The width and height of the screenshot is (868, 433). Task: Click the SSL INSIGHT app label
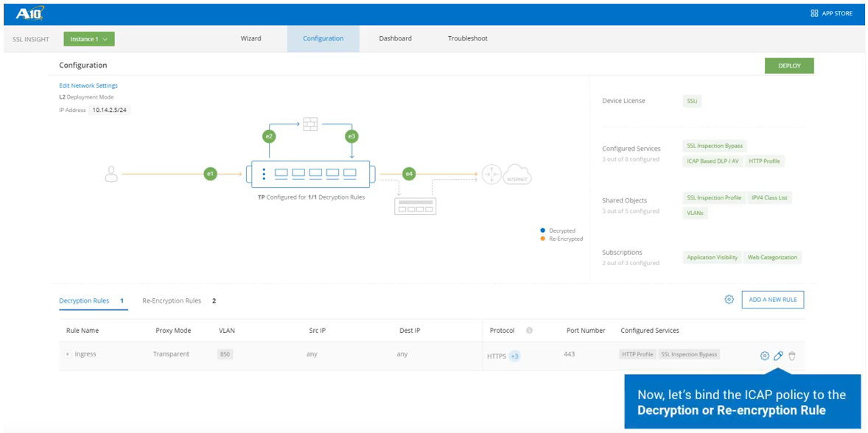(31, 39)
